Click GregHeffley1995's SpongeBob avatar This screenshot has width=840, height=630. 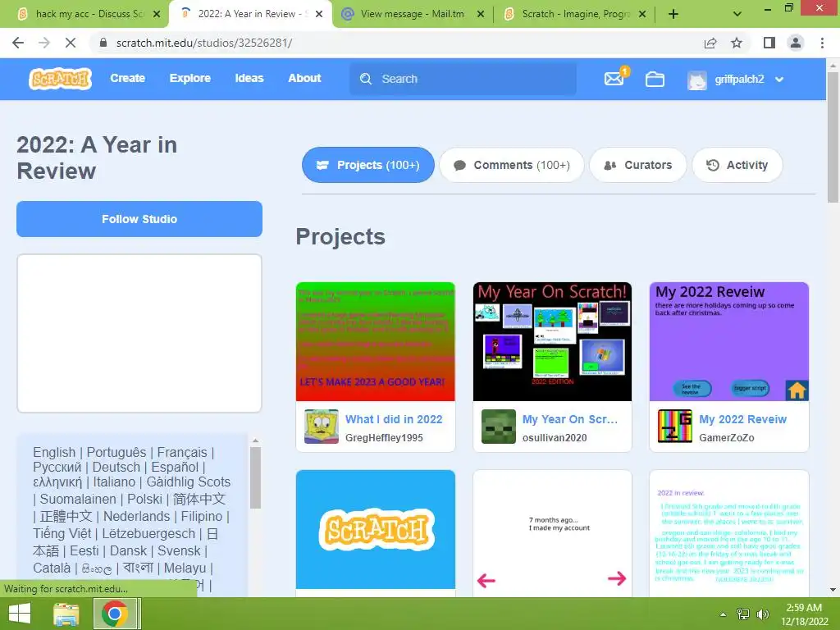pos(322,427)
